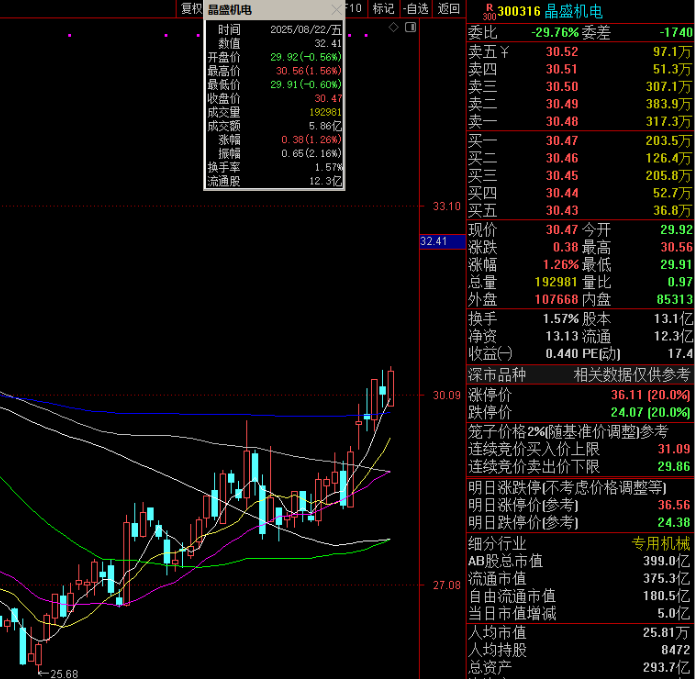695x679 pixels.
Task: Click the 明日涨停价 reference 36.56
Action: click(x=674, y=505)
